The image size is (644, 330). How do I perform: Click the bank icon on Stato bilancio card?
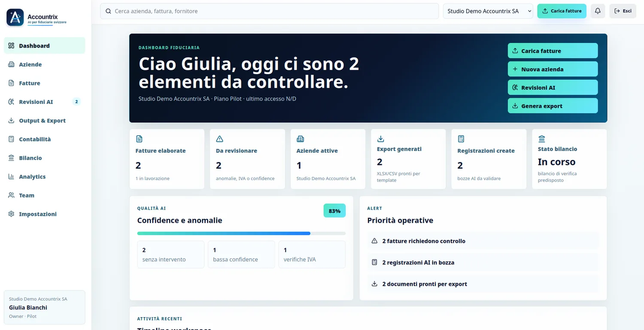coord(541,139)
